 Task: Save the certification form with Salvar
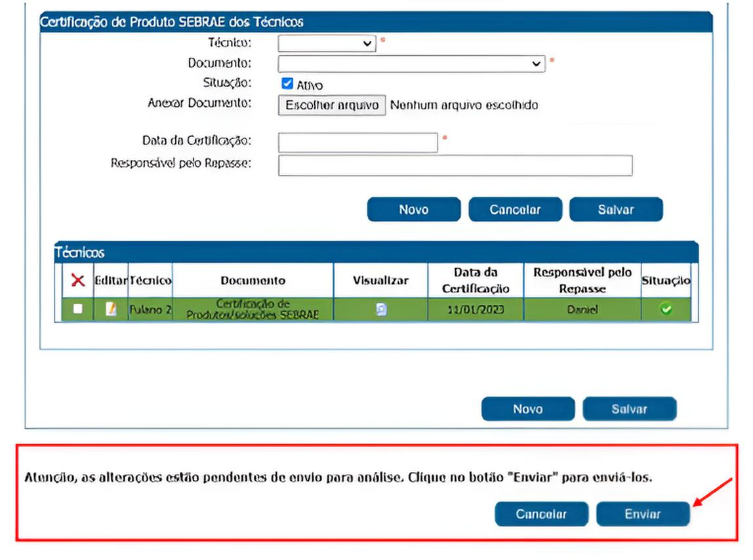616,210
